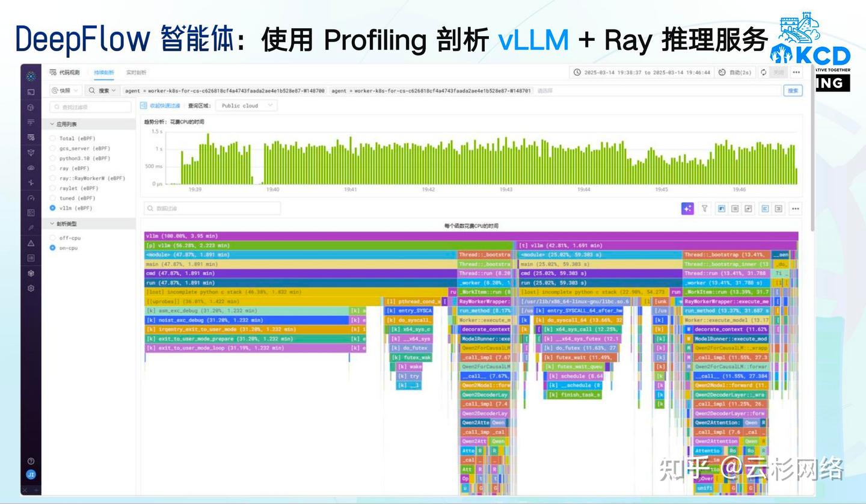Open the 2025-03-14 time range picker
This screenshot has height=504, width=866.
click(x=642, y=72)
